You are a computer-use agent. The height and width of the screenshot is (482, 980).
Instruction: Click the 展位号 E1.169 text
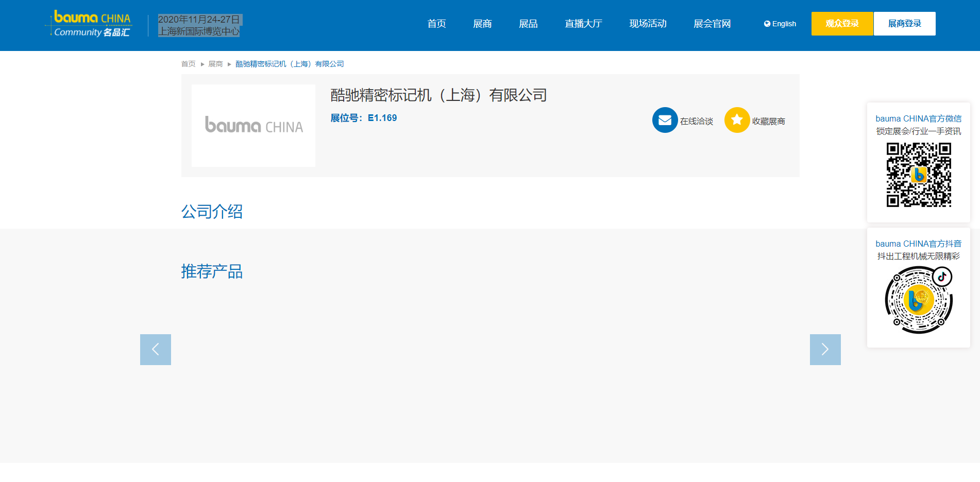(x=364, y=118)
